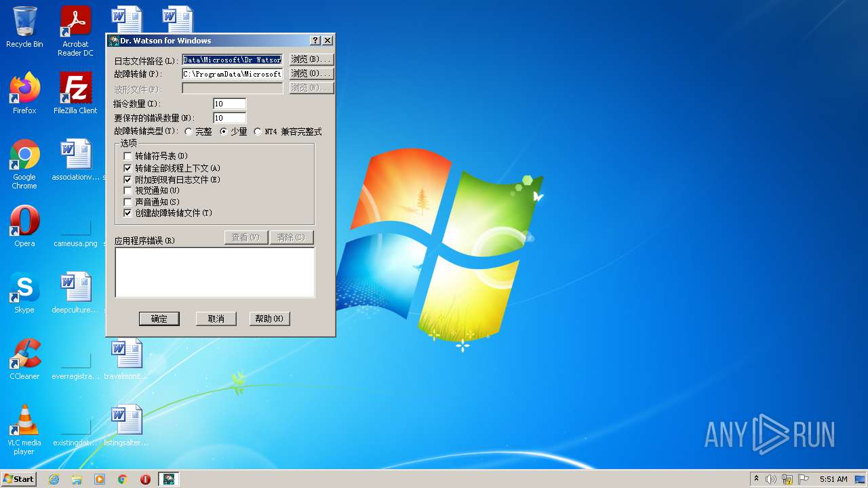Select the NT4 兼容完整式 radio option

coord(258,131)
